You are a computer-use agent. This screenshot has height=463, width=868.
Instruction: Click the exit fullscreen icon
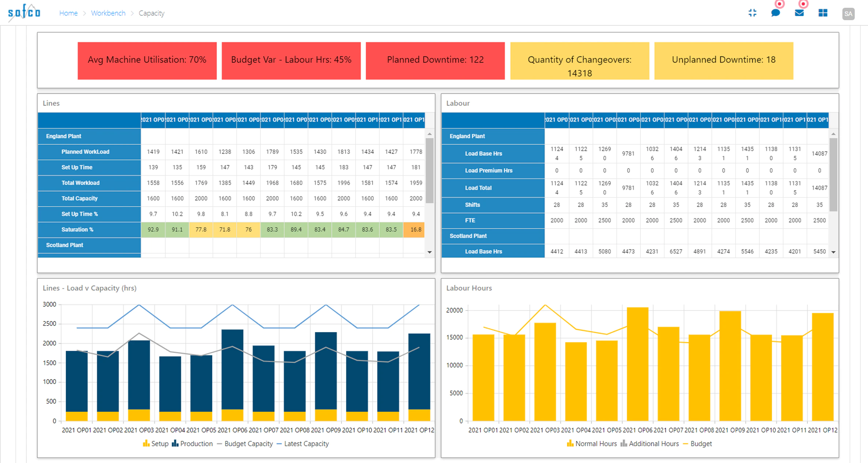click(752, 13)
